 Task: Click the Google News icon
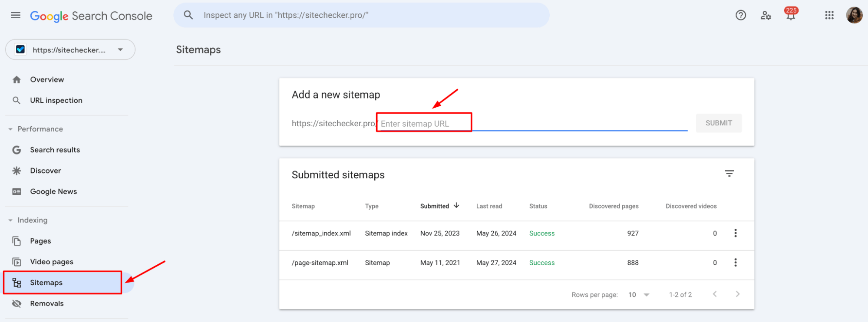(17, 191)
